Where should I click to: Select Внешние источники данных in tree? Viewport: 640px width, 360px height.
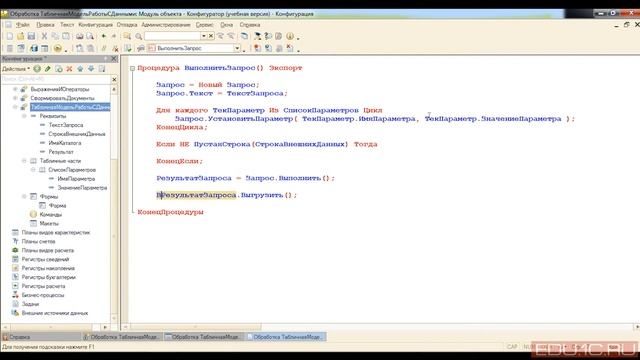click(x=55, y=313)
